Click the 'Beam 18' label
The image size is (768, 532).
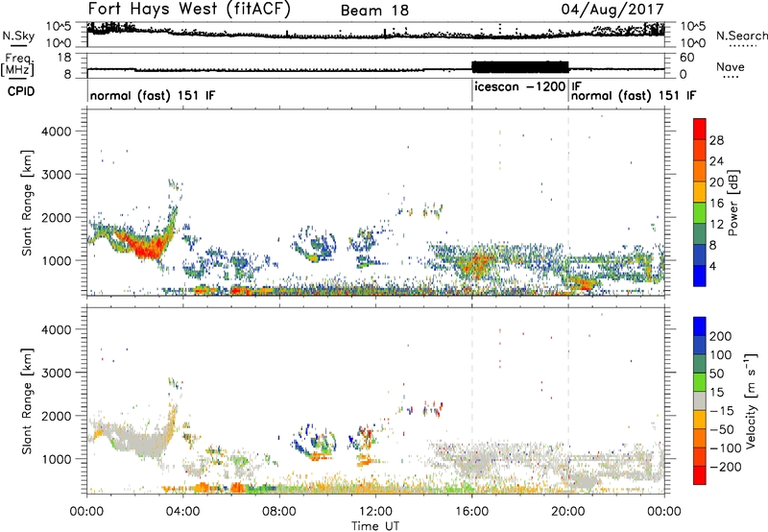374,11
